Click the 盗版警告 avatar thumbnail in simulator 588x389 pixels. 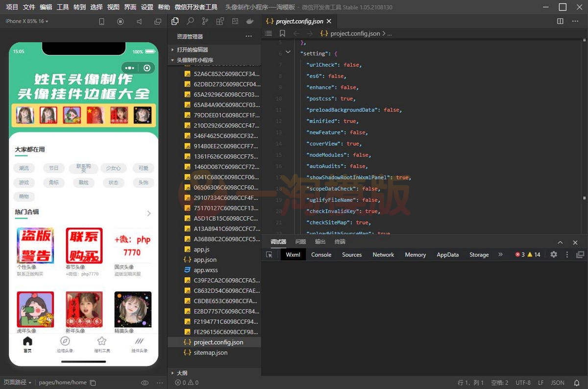point(35,245)
